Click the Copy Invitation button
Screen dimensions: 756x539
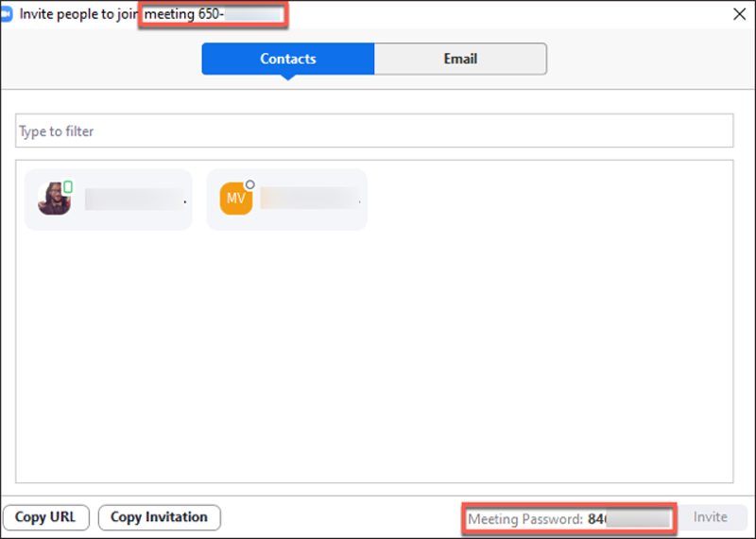(159, 517)
